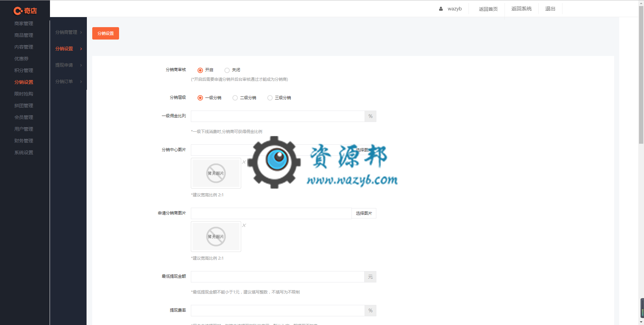The width and height of the screenshot is (644, 325).
Task: Focus the 最低提现金额 input field
Action: (278, 277)
